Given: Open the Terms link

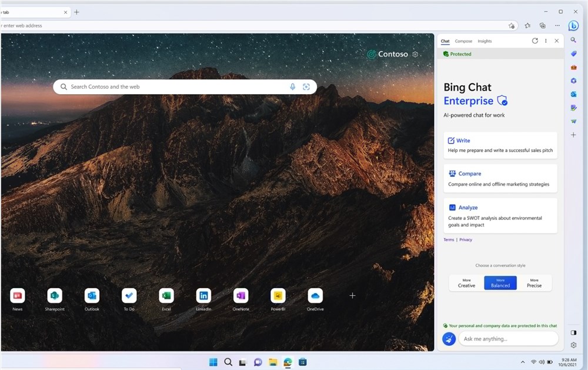Looking at the screenshot, I should pyautogui.click(x=449, y=239).
